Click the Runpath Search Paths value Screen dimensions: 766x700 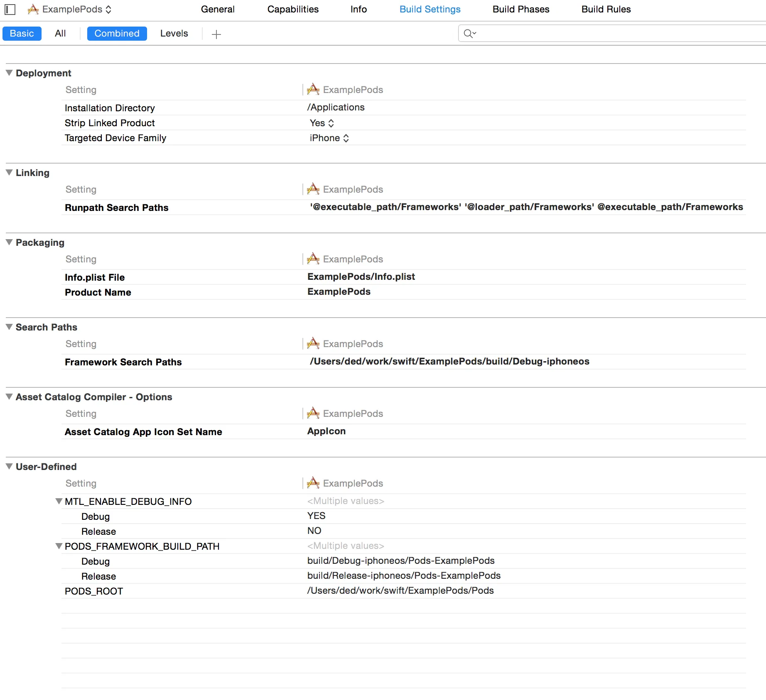click(x=526, y=207)
